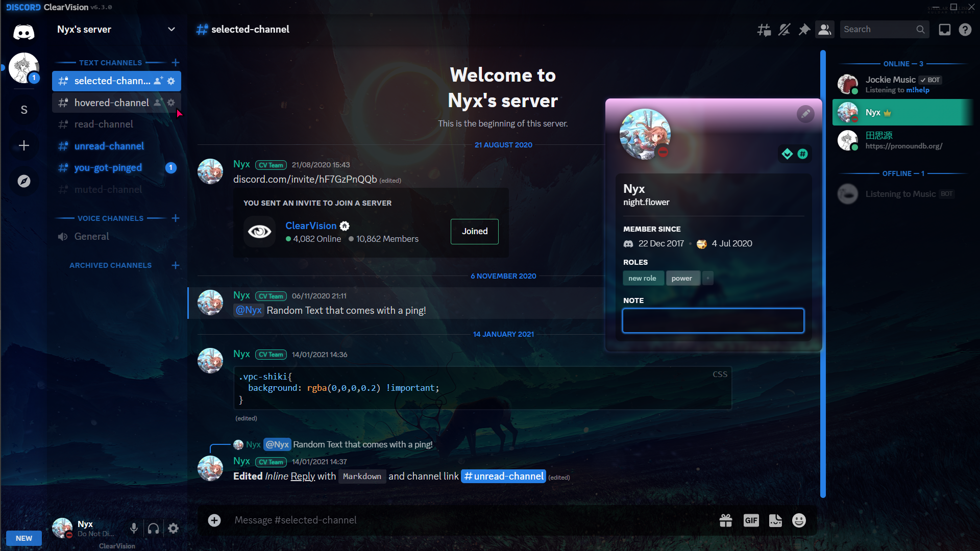Screen dimensions: 980x551
Task: Click the unread-channel link in message
Action: point(503,477)
